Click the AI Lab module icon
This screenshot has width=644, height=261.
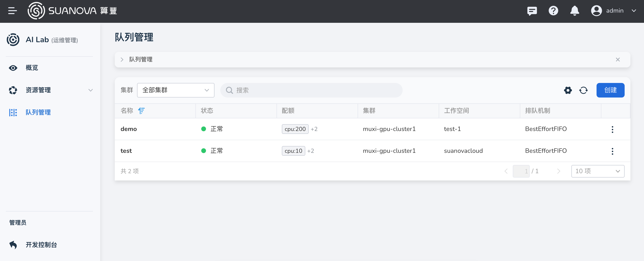click(x=13, y=40)
